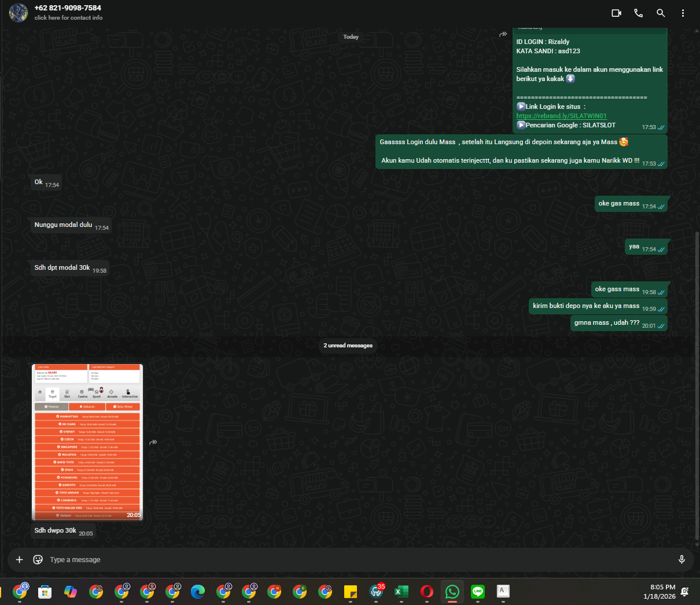Open LINE from the taskbar
The height and width of the screenshot is (605, 700).
pyautogui.click(x=478, y=592)
